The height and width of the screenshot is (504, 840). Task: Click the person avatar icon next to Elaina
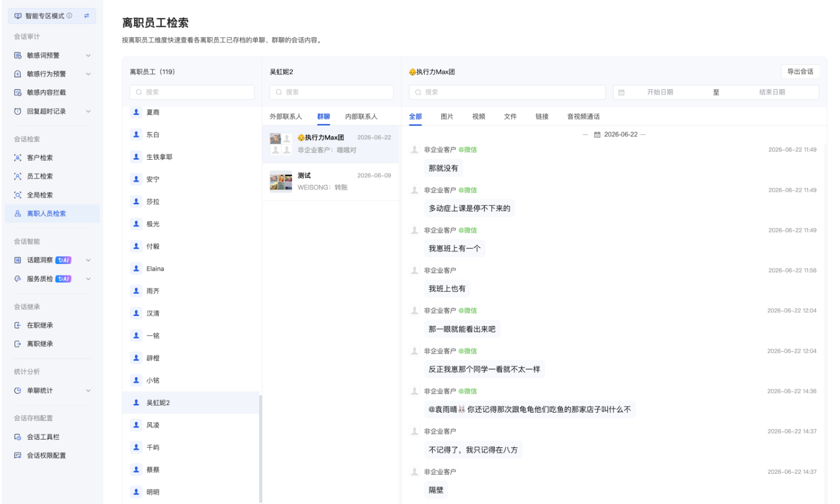(136, 268)
